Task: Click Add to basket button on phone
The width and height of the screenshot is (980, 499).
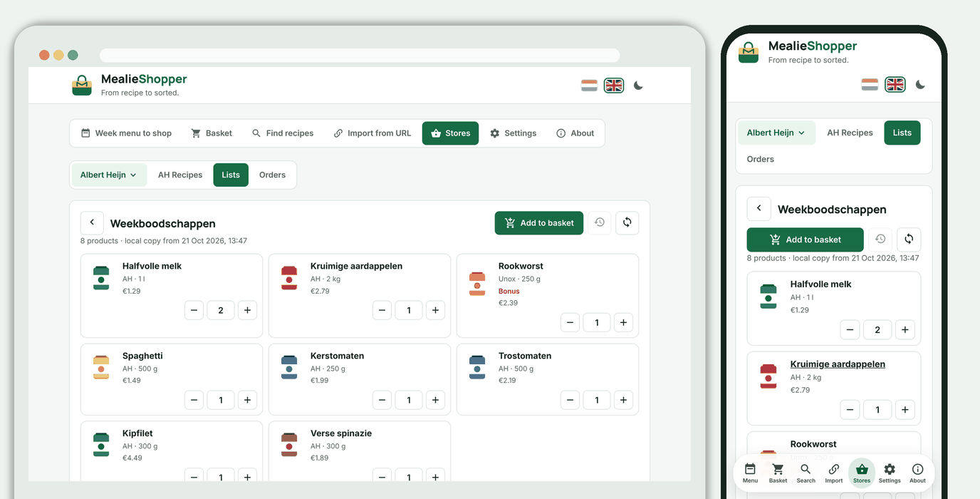Action: point(806,240)
